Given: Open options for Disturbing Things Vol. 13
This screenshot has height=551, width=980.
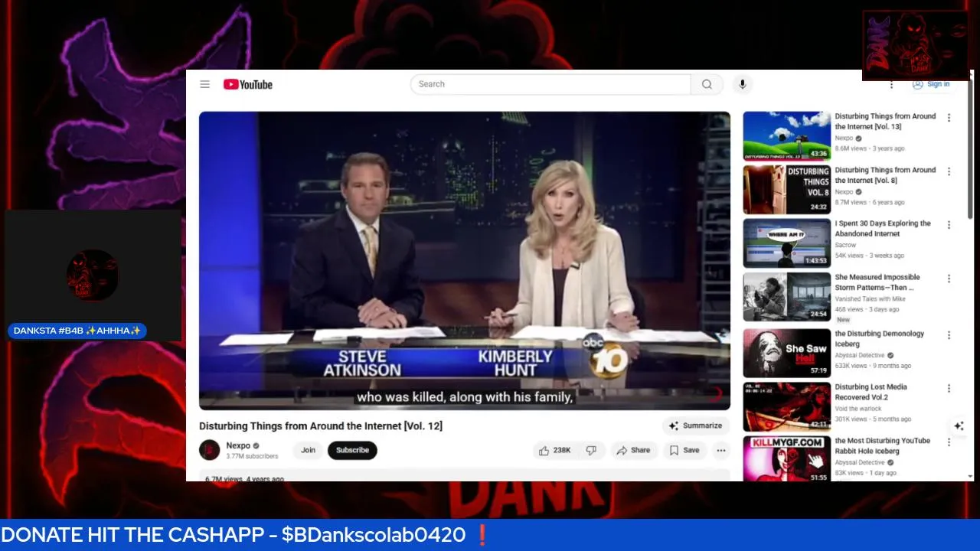Looking at the screenshot, I should [x=949, y=118].
